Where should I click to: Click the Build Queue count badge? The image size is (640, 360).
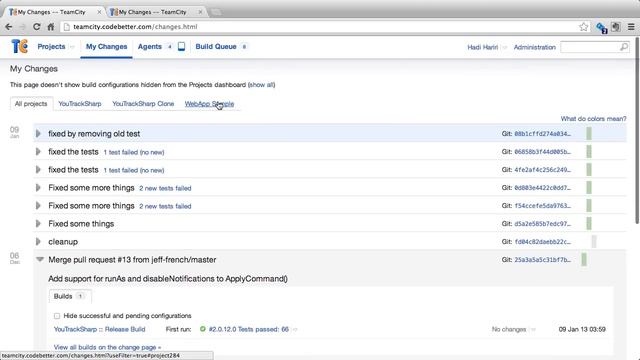tap(244, 47)
